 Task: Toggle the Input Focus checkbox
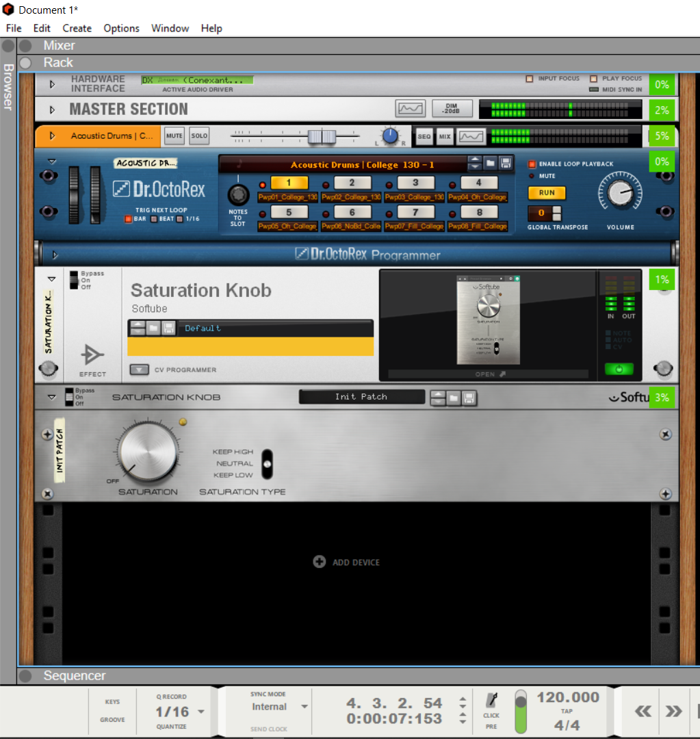[x=530, y=79]
